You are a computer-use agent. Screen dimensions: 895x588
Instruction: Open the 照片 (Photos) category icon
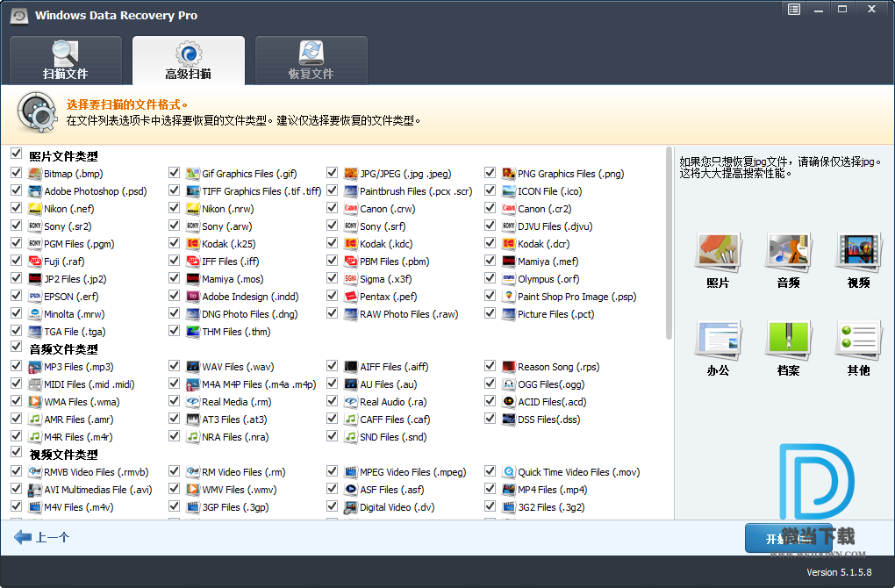tap(718, 252)
